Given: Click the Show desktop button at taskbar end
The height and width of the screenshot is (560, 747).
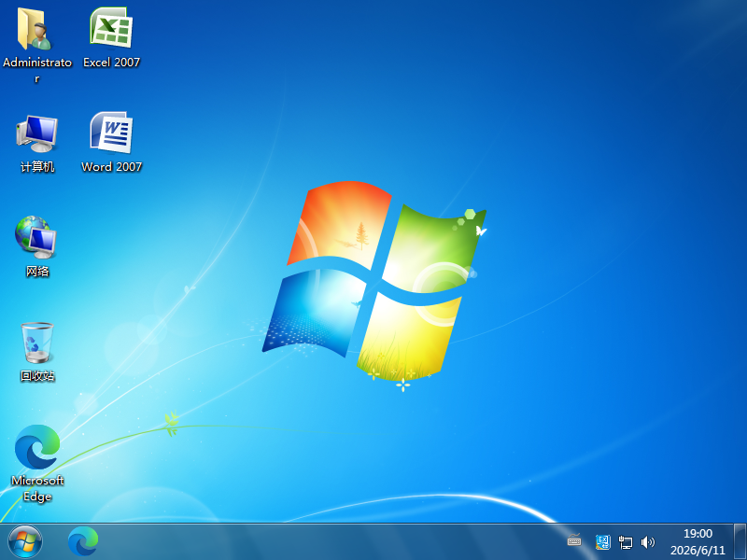Looking at the screenshot, I should [x=740, y=542].
